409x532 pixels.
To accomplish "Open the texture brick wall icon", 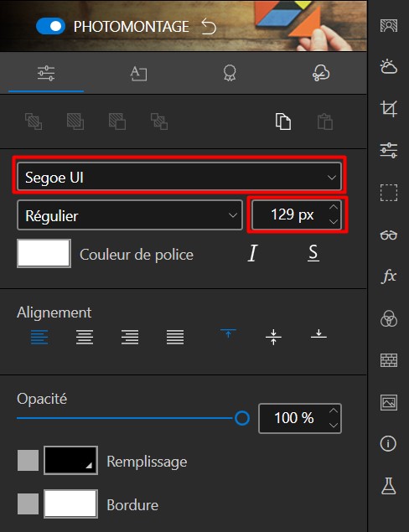I will 389,360.
